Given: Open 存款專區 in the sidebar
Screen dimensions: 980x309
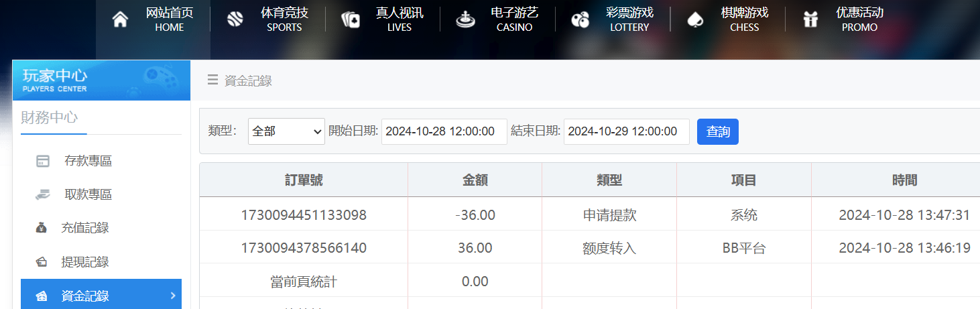Looking at the screenshot, I should (88, 161).
